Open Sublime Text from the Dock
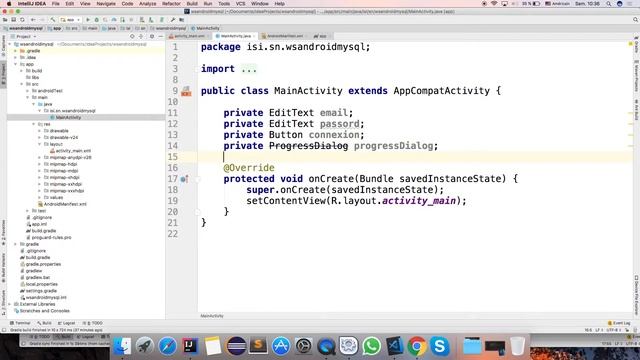The width and height of the screenshot is (640, 360). pyautogui.click(x=258, y=346)
